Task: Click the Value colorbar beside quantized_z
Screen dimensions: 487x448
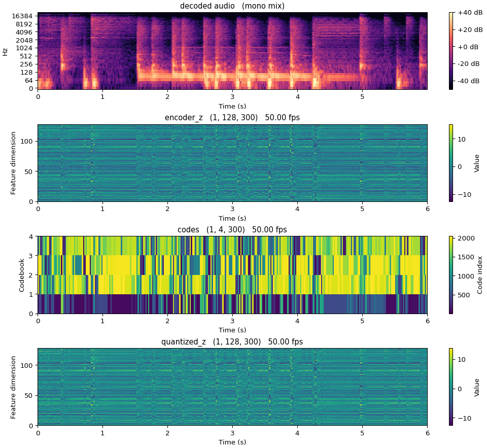Action: click(451, 387)
